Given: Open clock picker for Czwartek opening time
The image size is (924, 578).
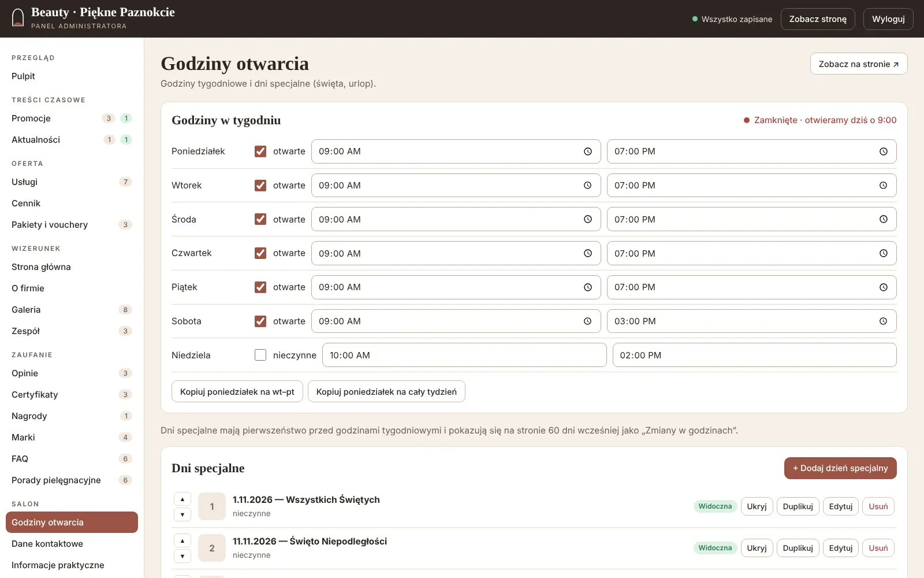Looking at the screenshot, I should (x=587, y=253).
